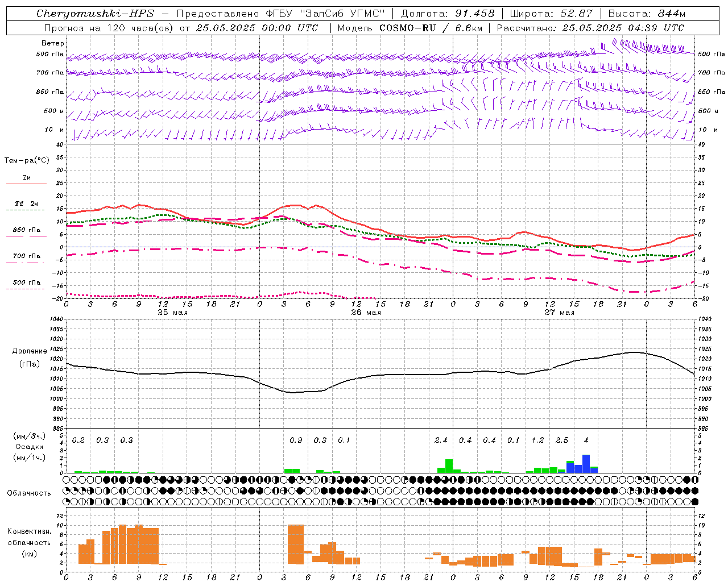Click the 26 мая date label
Viewport: 728px width, 582px height.
(x=366, y=313)
